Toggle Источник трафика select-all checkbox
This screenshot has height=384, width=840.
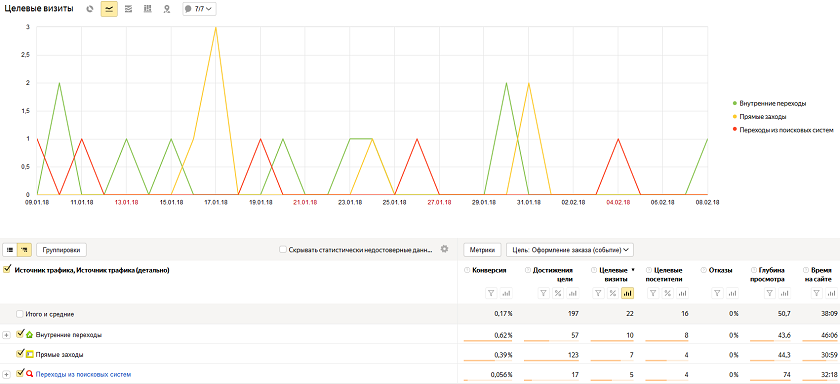(x=7, y=270)
